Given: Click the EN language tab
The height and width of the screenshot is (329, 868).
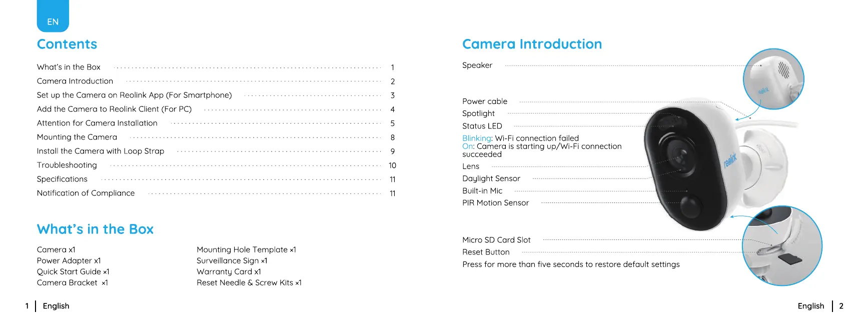Looking at the screenshot, I should (53, 16).
